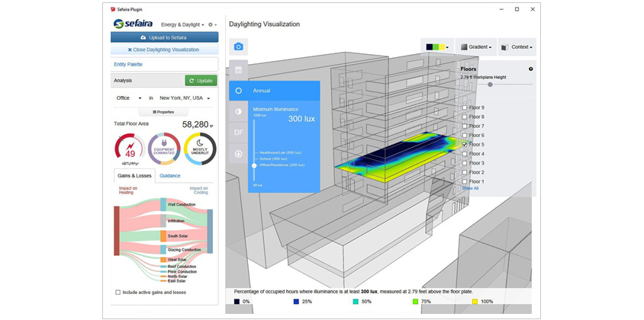Expand the Context dropdown
644x320 pixels.
tap(517, 47)
